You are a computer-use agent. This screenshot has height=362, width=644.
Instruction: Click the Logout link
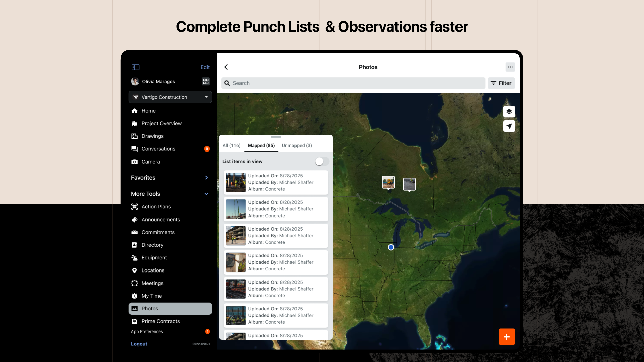139,344
